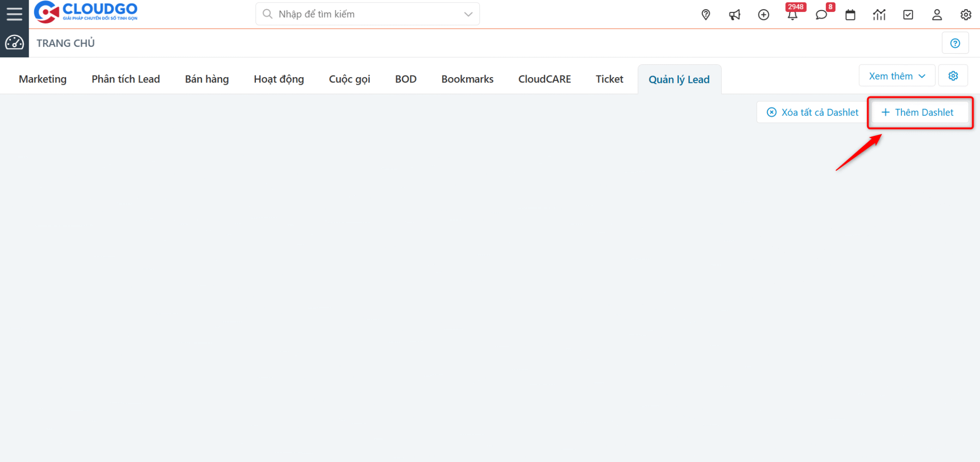Open the user profile icon
980x462 pixels.
[x=937, y=15]
